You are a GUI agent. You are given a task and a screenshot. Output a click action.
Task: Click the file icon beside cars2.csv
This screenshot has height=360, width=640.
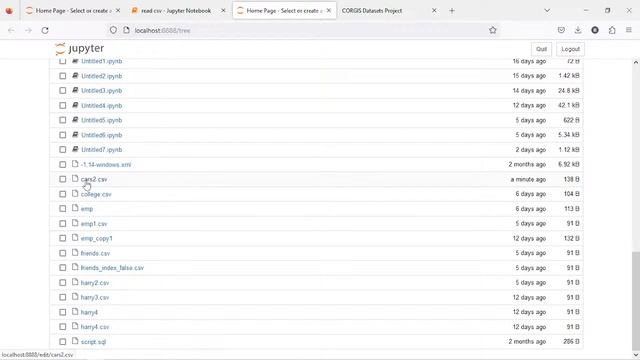75,178
